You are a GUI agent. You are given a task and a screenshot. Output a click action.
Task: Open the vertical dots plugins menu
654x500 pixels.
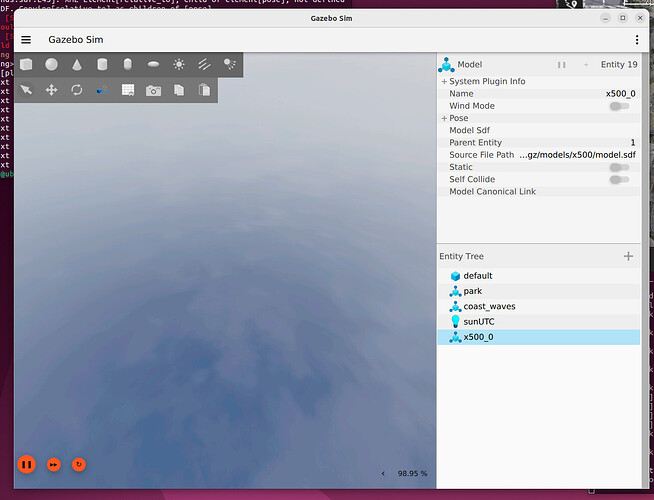(x=636, y=40)
